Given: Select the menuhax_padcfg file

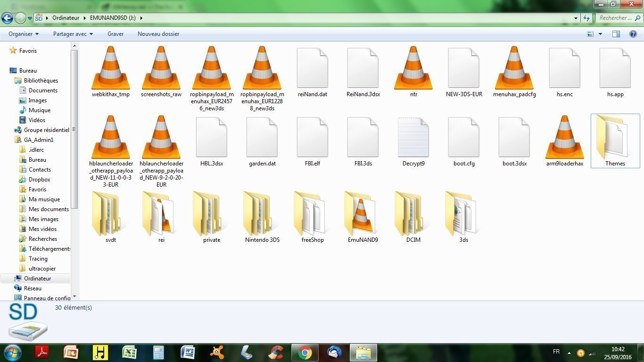Looking at the screenshot, I should pos(514,72).
